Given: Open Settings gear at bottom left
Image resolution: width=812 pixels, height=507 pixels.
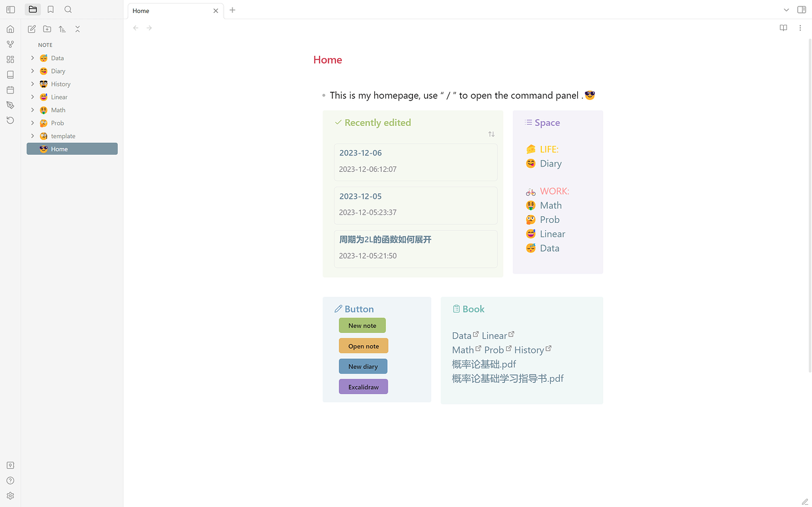Looking at the screenshot, I should [x=10, y=496].
